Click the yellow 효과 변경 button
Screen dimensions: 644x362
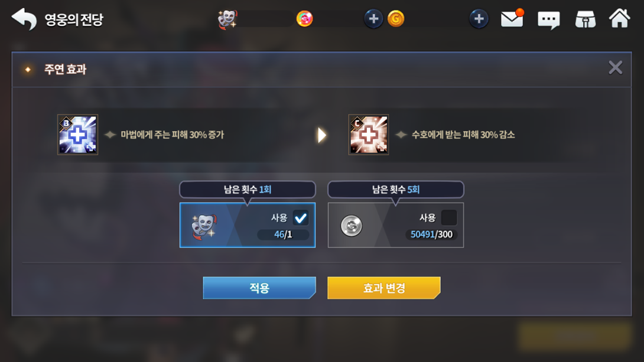pos(383,288)
